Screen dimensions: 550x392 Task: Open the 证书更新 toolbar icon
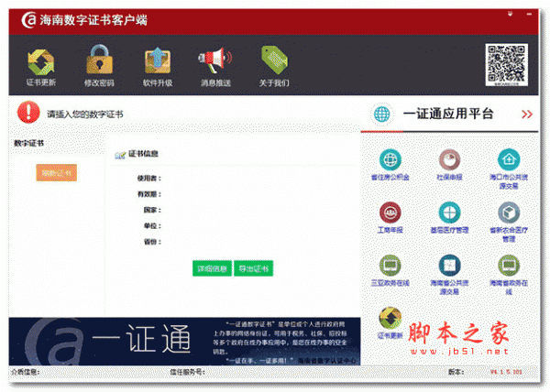click(x=40, y=62)
